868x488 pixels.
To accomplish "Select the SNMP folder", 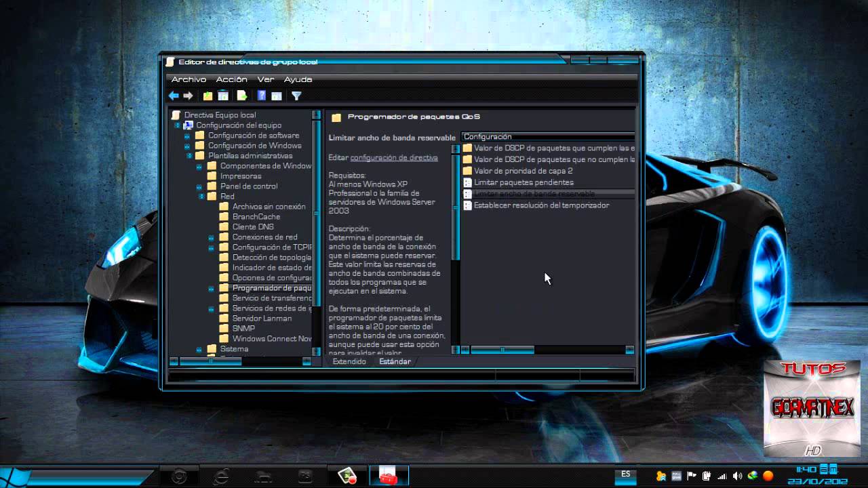I will (243, 329).
